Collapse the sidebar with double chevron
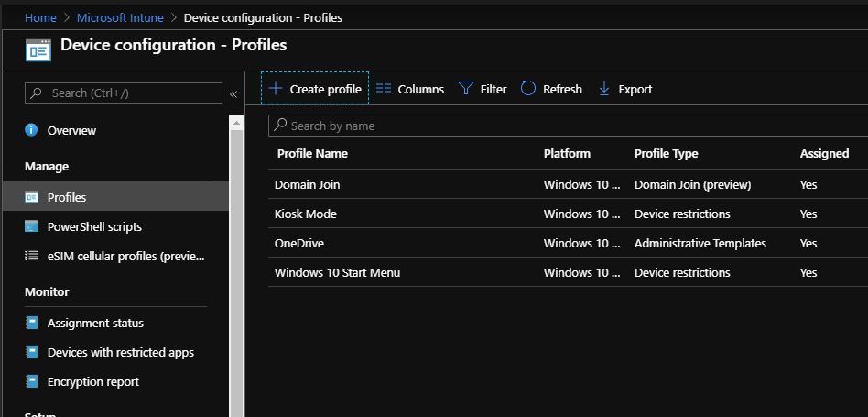This screenshot has height=417, width=868. 233,94
